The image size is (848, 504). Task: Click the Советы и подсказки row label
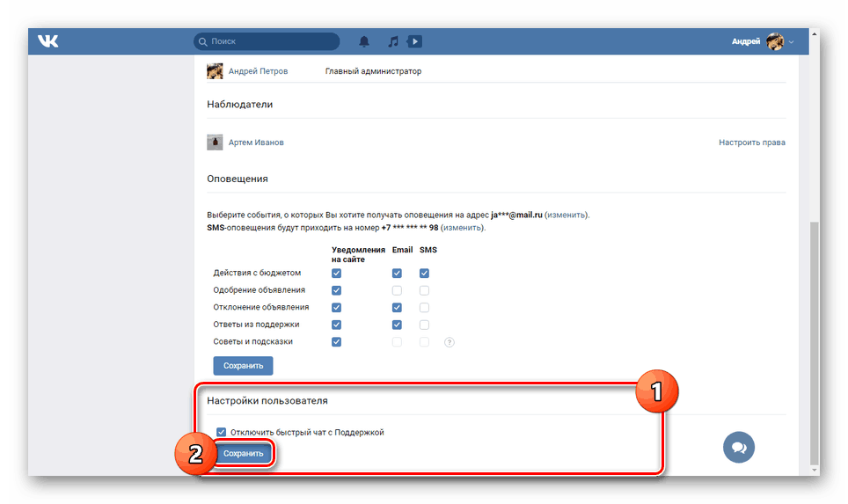click(252, 342)
